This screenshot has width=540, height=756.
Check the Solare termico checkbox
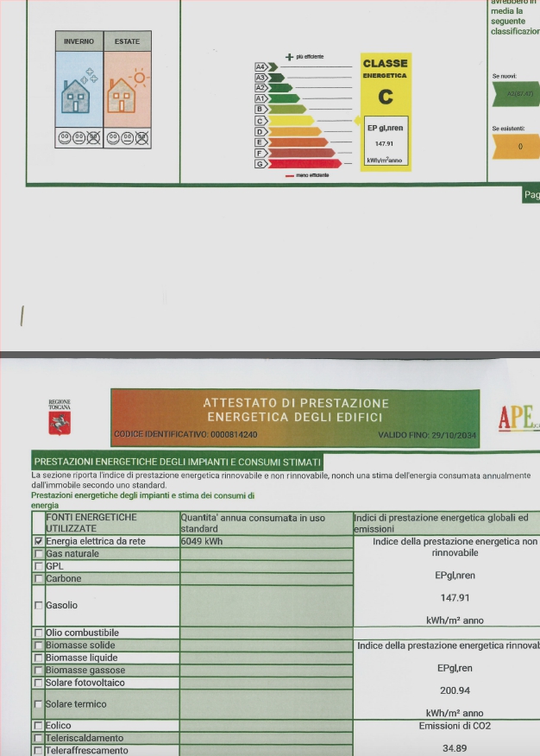coord(39,704)
